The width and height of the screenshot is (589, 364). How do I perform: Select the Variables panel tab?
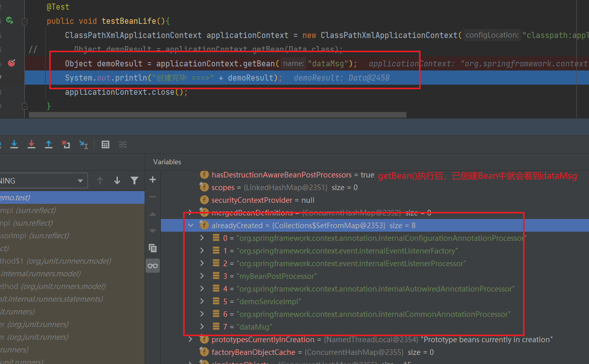[167, 162]
